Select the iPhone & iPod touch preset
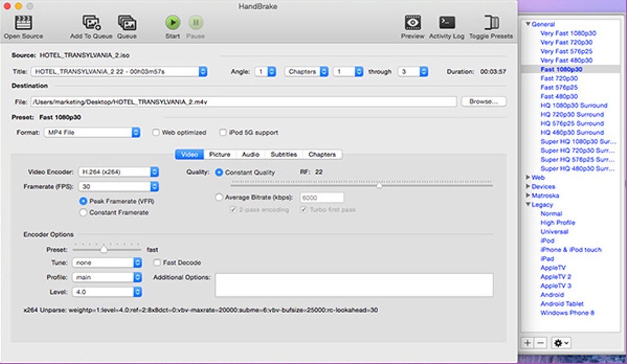The width and height of the screenshot is (627, 364). pyautogui.click(x=571, y=249)
